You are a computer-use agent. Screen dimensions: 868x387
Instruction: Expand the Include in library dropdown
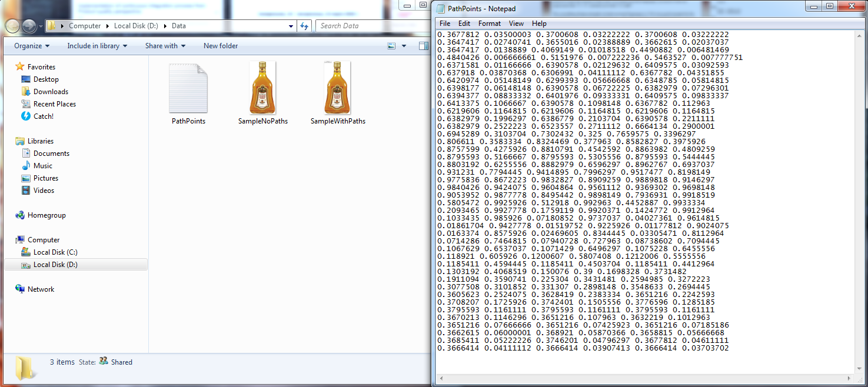[x=97, y=46]
